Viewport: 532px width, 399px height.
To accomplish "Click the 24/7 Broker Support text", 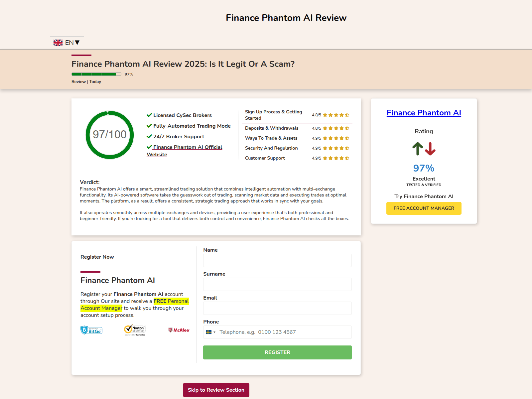I will [x=179, y=136].
